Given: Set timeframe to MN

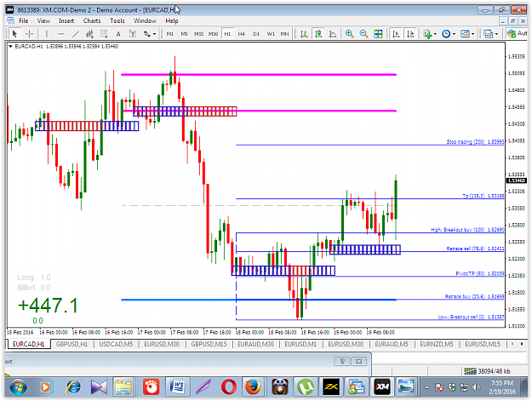Looking at the screenshot, I should point(284,33).
